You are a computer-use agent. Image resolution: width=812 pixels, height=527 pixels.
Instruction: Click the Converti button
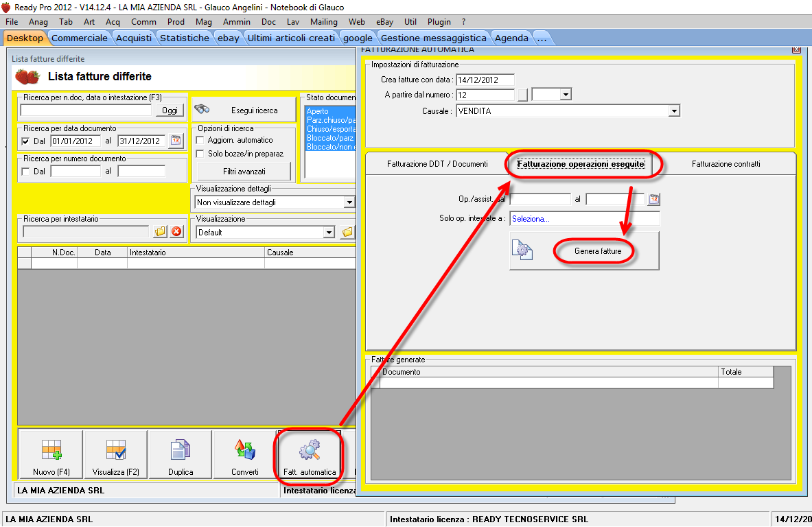[x=244, y=454]
